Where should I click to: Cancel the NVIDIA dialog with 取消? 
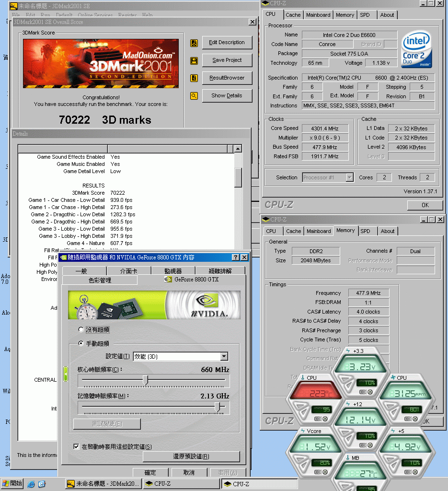pos(189,472)
